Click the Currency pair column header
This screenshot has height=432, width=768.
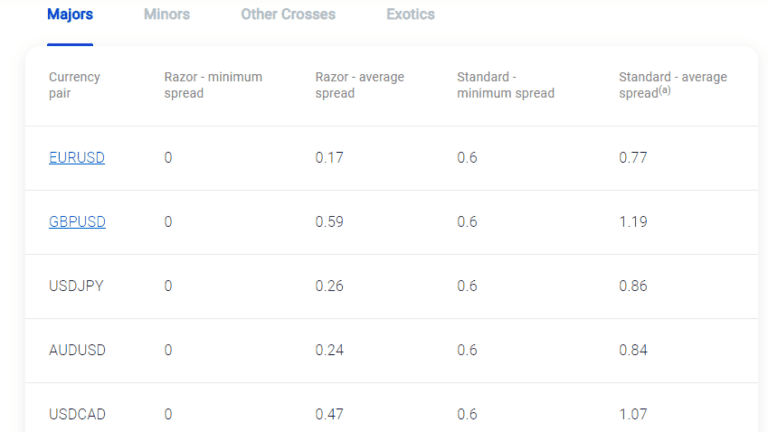pyautogui.click(x=74, y=85)
